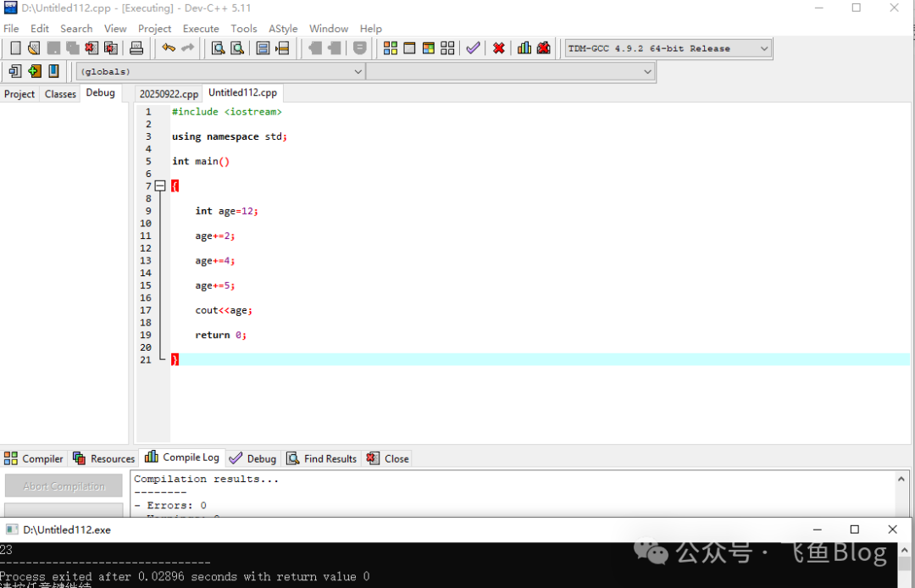The width and height of the screenshot is (915, 588).
Task: Click the Print toolbar icon
Action: [136, 48]
